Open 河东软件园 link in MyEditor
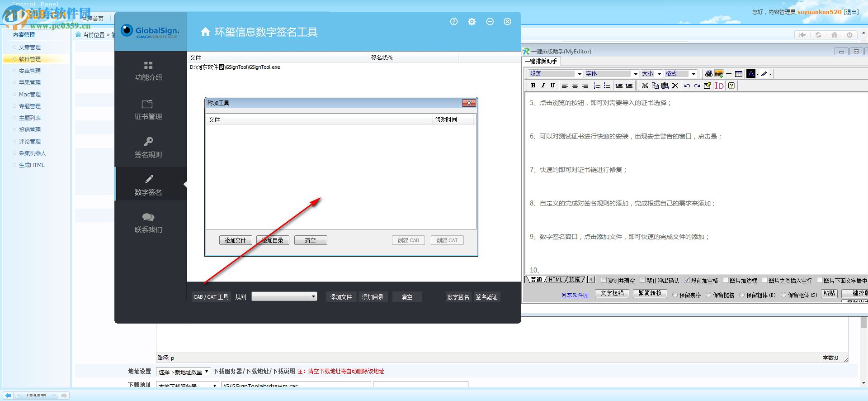 (x=575, y=295)
